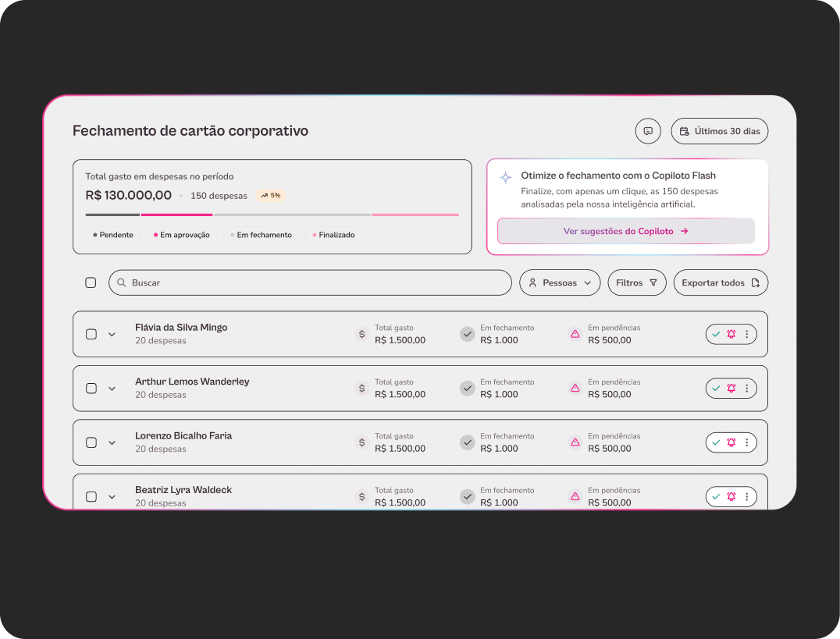Expand Beatriz Lyra Waldeck's row chevron
Viewport: 840px width, 639px height.
pyautogui.click(x=112, y=496)
